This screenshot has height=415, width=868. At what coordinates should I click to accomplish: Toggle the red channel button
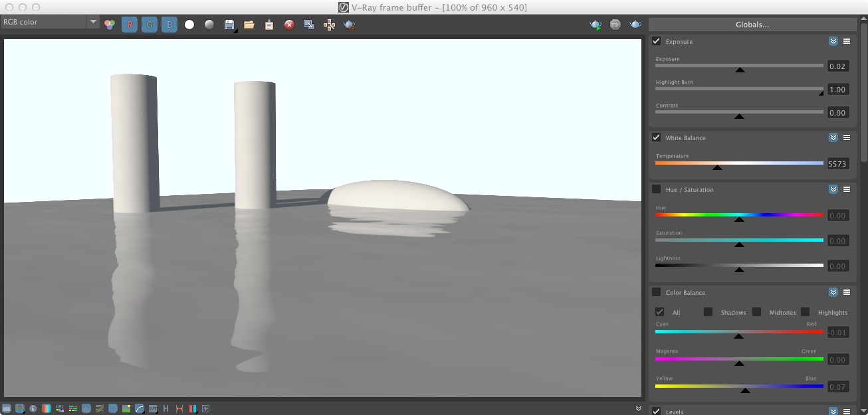pos(130,25)
